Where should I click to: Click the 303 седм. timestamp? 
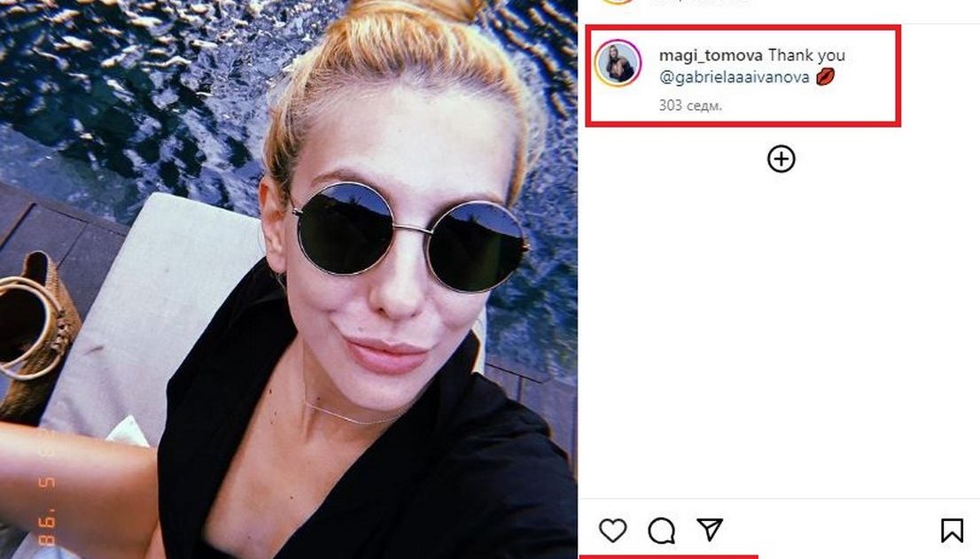point(690,105)
